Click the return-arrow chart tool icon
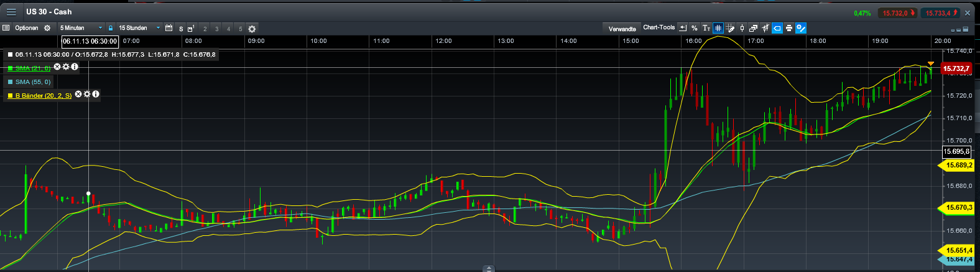980x272 pixels. 683,28
